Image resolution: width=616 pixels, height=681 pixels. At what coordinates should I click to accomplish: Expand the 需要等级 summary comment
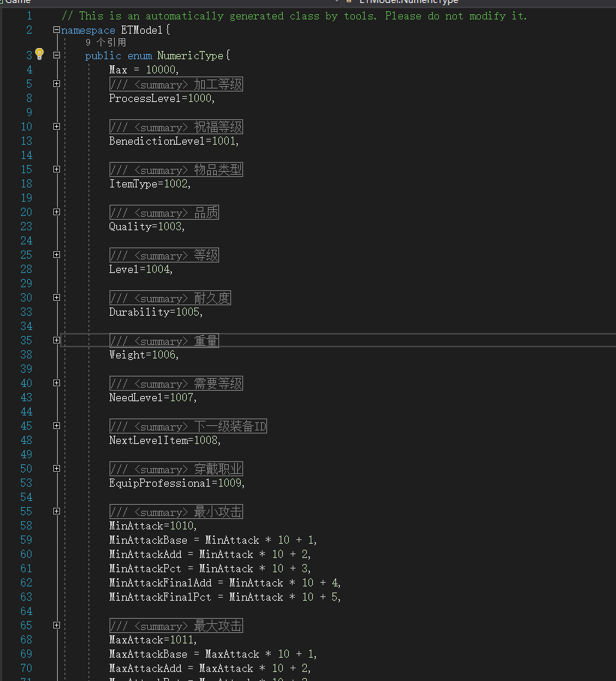pos(56,383)
